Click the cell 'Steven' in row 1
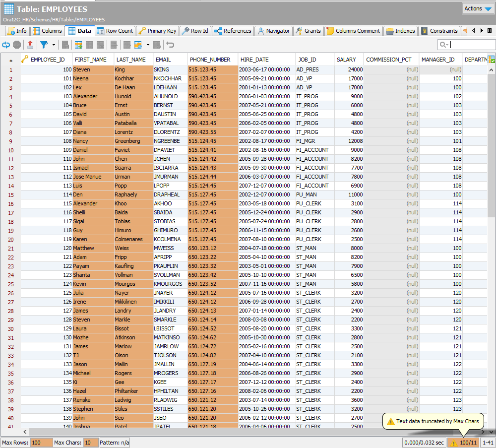The image size is (496, 448). click(93, 69)
